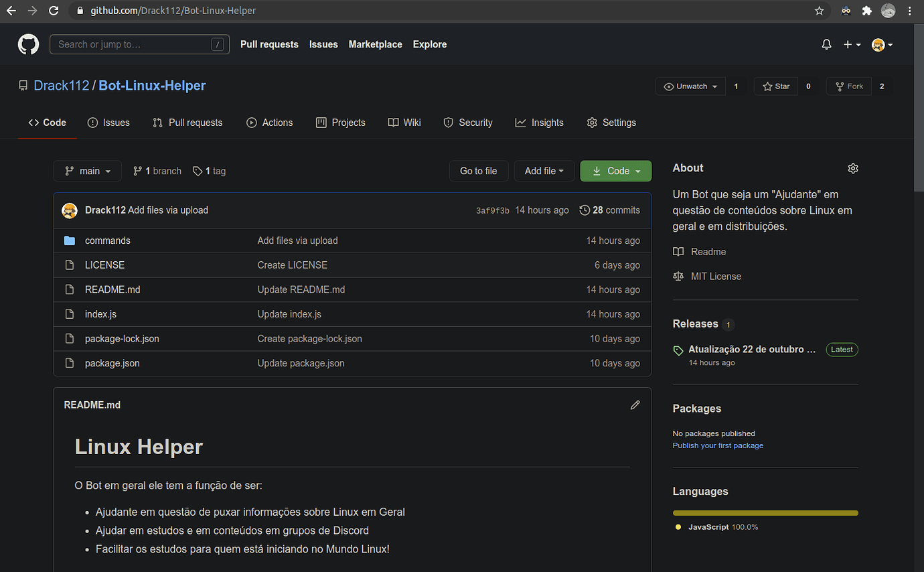The width and height of the screenshot is (924, 572).
Task: Open the green Code download dropdown
Action: pyautogui.click(x=615, y=171)
